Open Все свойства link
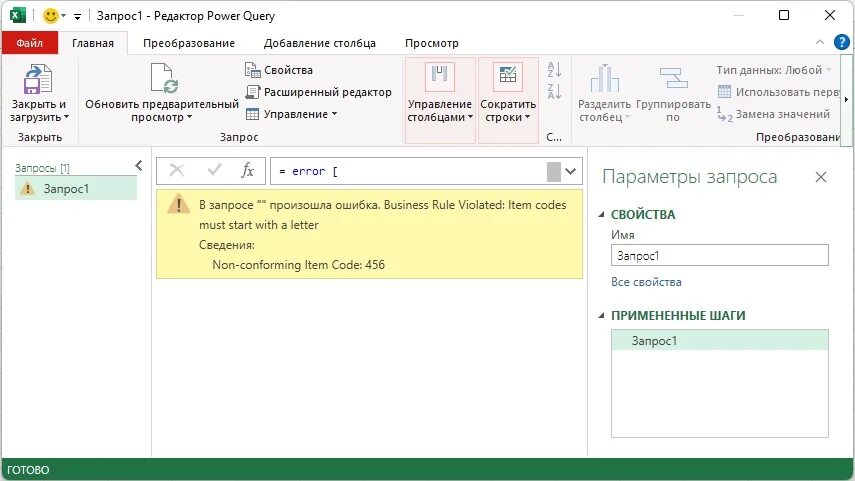 point(646,282)
